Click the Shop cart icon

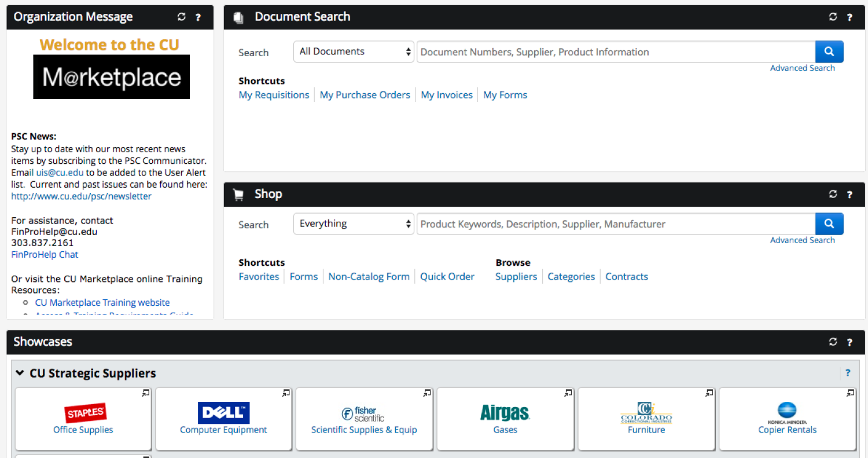238,195
